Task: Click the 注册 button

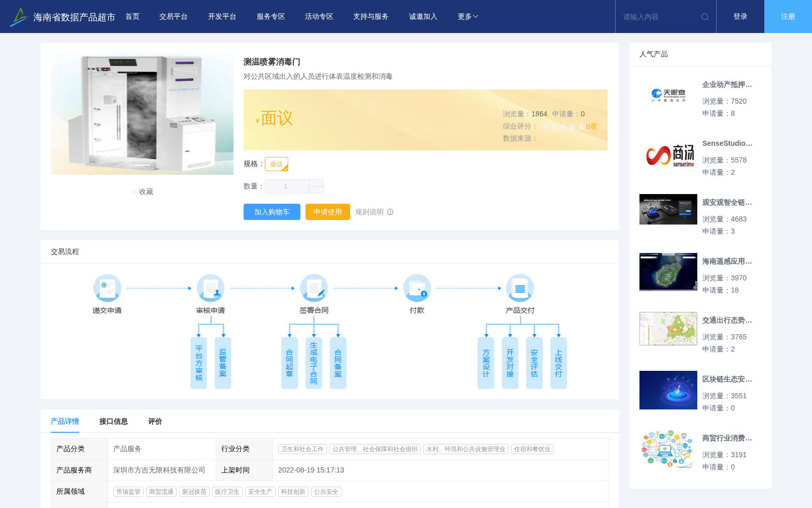Action: (x=788, y=17)
